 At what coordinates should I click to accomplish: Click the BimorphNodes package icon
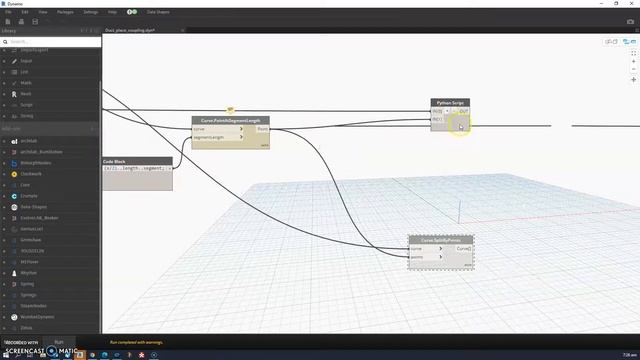tap(14, 163)
